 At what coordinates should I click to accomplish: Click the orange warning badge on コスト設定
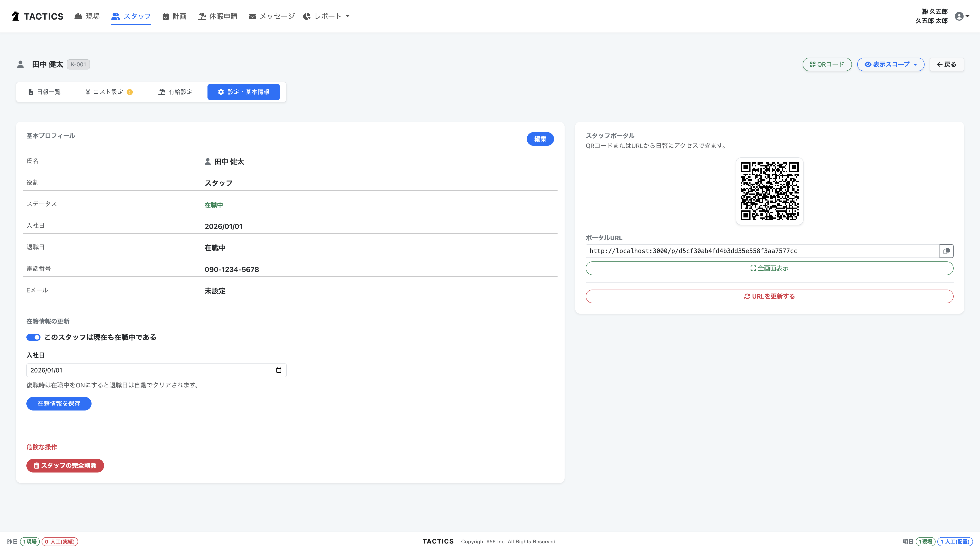[x=130, y=92]
